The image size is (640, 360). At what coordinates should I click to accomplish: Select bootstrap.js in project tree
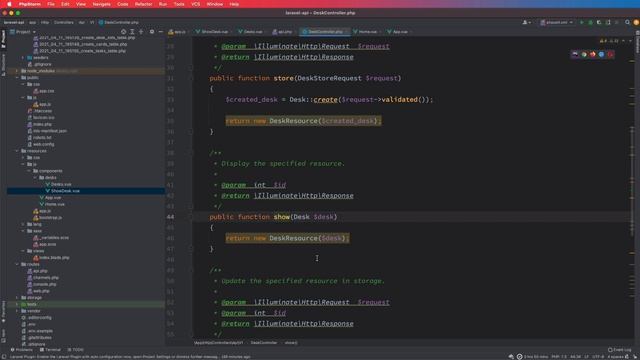click(51, 218)
